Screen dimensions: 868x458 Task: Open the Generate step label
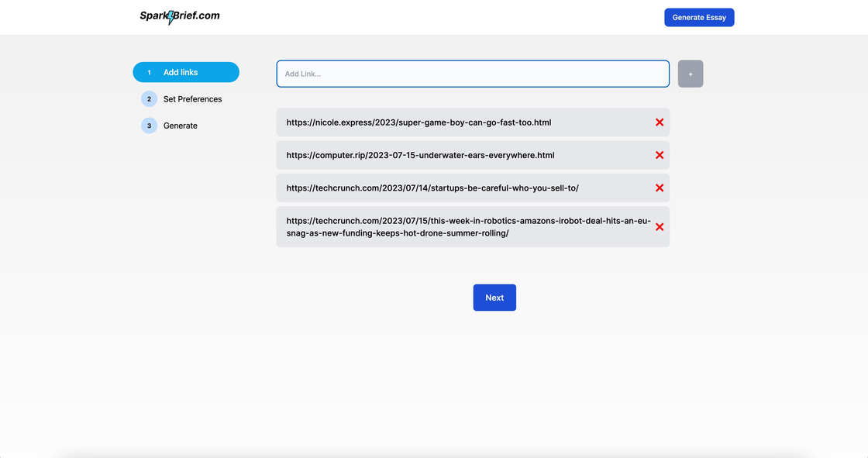point(180,126)
